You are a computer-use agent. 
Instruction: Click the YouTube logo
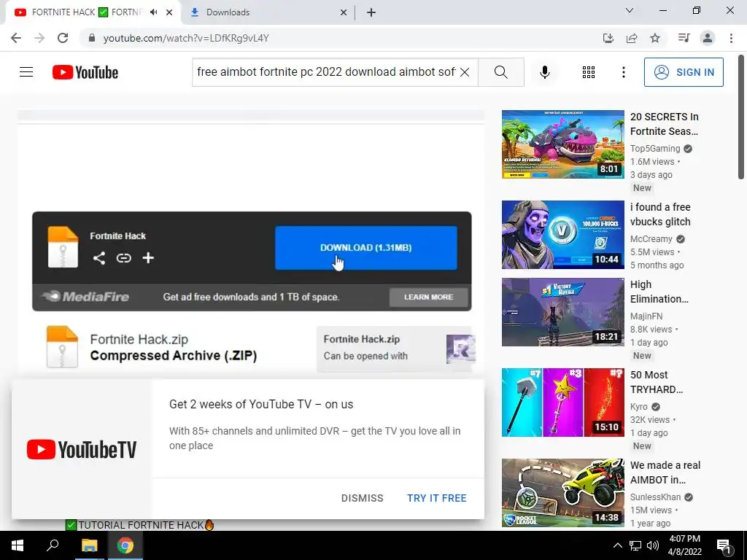point(85,72)
